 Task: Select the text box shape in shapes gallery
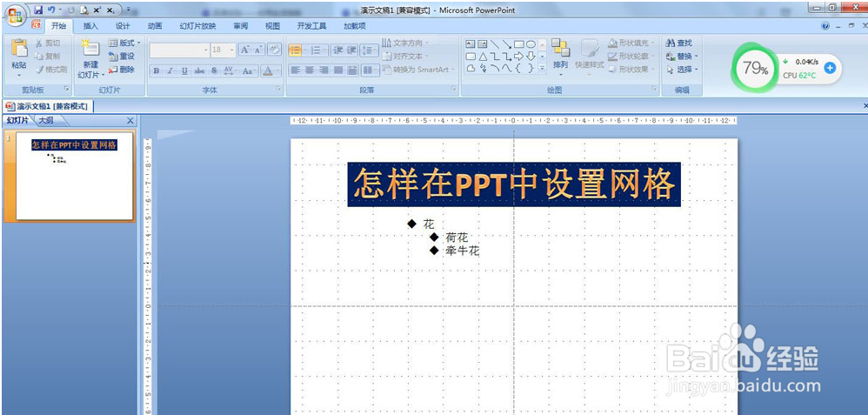pyautogui.click(x=471, y=44)
